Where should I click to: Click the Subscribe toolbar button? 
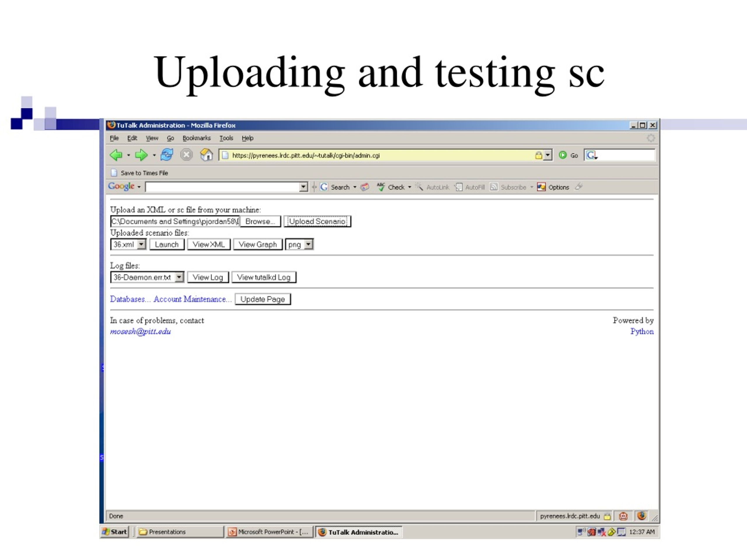(x=508, y=187)
